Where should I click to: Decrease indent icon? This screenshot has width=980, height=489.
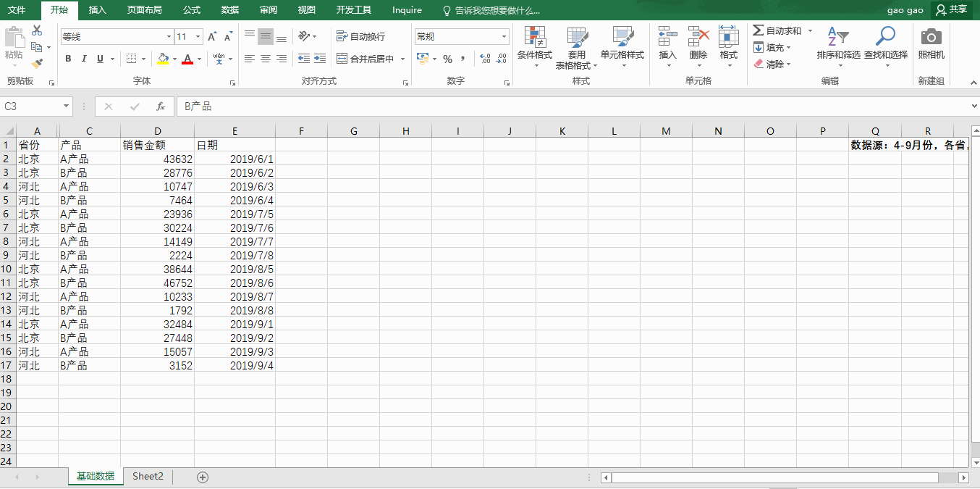point(304,59)
